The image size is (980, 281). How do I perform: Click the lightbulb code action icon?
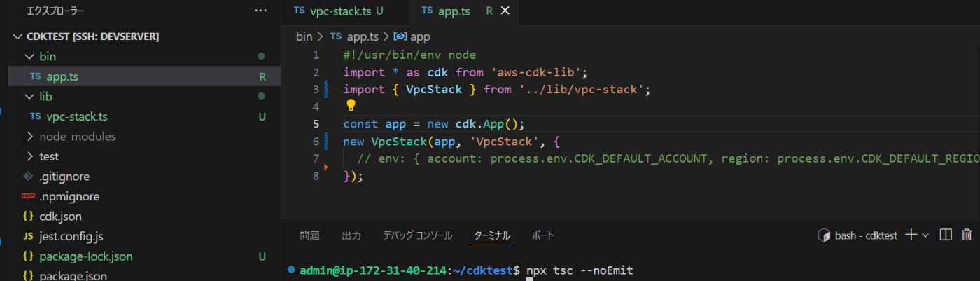pyautogui.click(x=351, y=106)
